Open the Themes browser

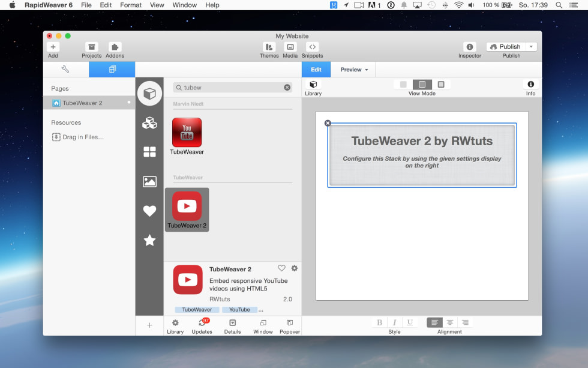pos(269,47)
